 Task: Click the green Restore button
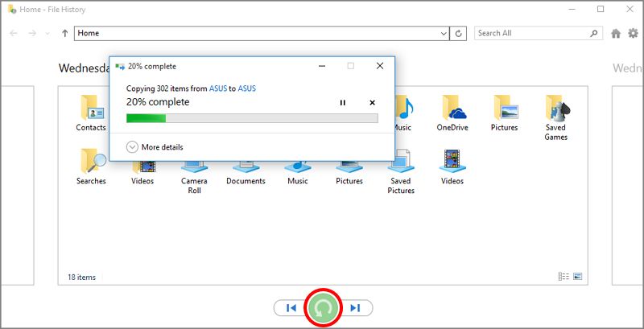point(323,307)
